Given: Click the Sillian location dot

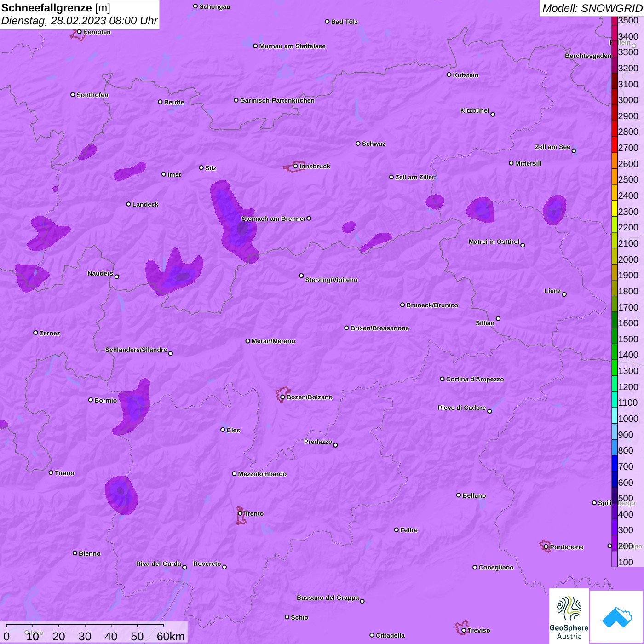Looking at the screenshot, I should click(498, 318).
